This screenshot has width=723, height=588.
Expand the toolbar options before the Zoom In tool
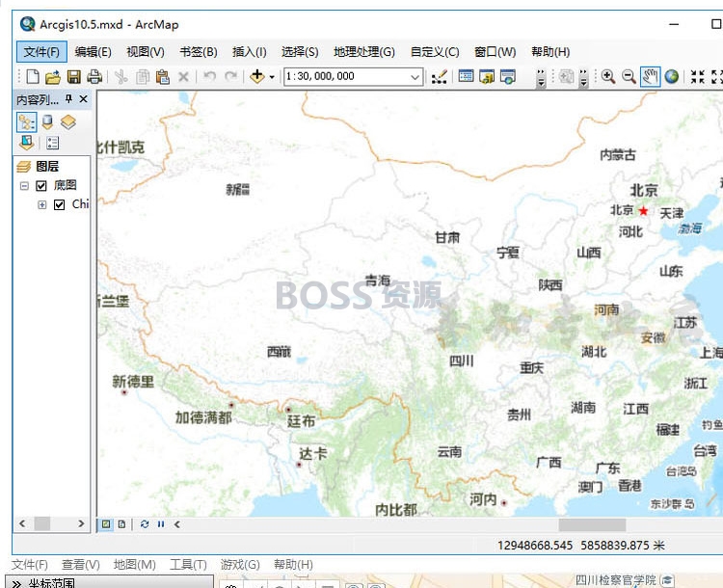coord(584,78)
